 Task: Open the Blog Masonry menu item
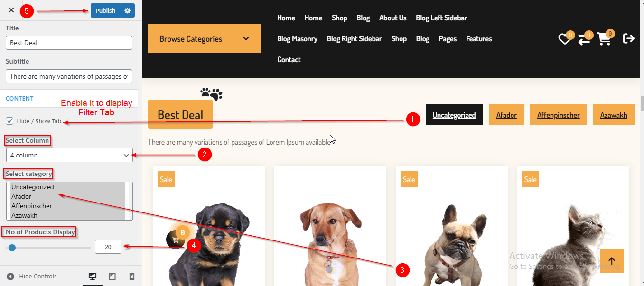click(297, 39)
